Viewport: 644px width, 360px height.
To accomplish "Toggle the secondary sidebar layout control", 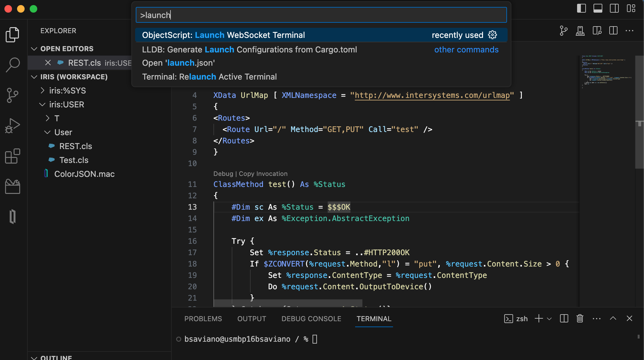I will (614, 9).
